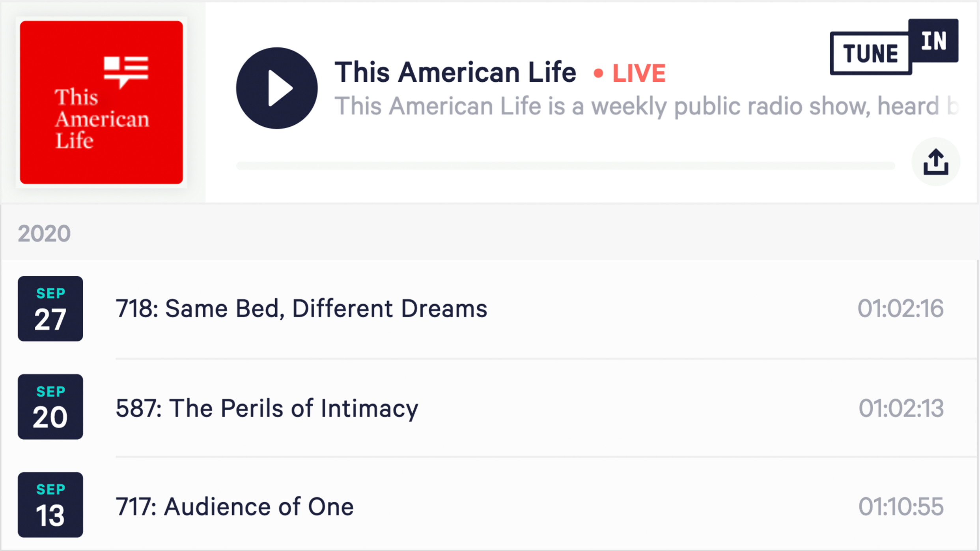Click the This American Life title
The width and height of the screenshot is (980, 551).
455,73
